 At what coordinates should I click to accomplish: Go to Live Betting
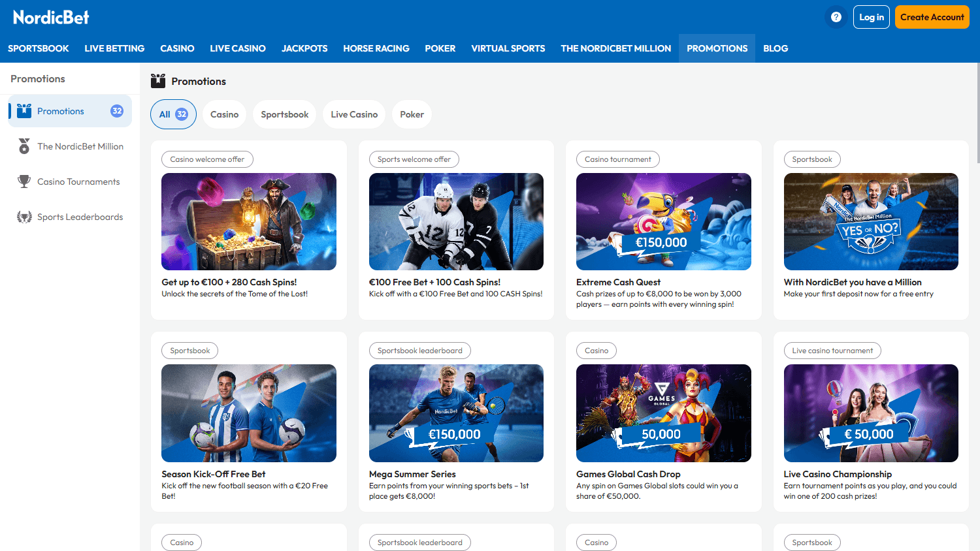click(x=114, y=48)
